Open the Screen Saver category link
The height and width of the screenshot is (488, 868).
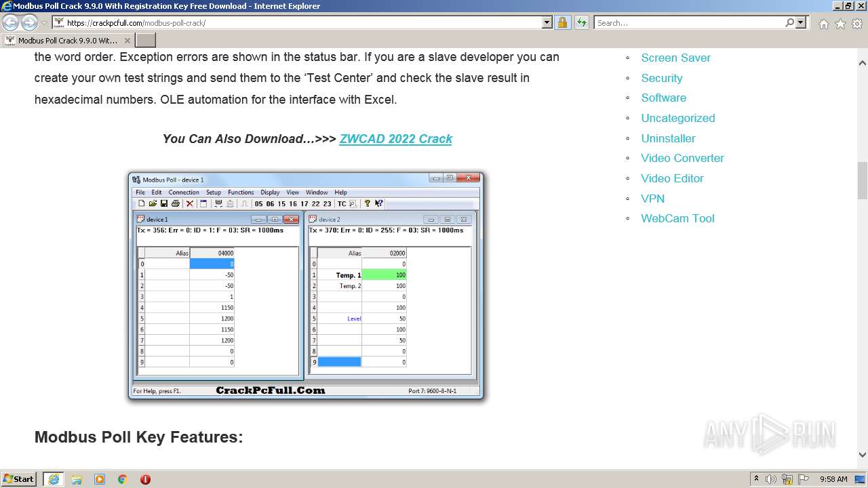click(675, 58)
